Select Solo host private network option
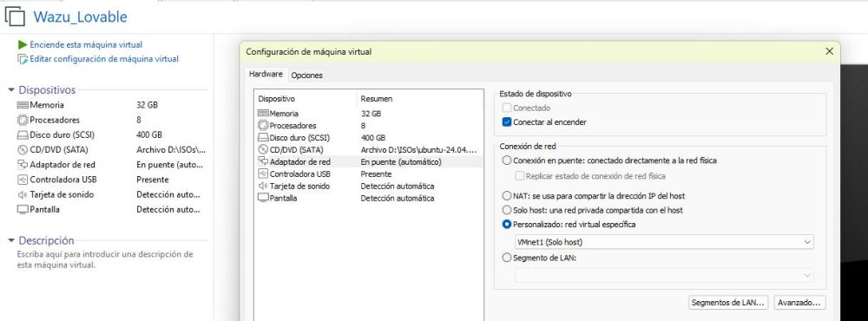 [x=507, y=210]
